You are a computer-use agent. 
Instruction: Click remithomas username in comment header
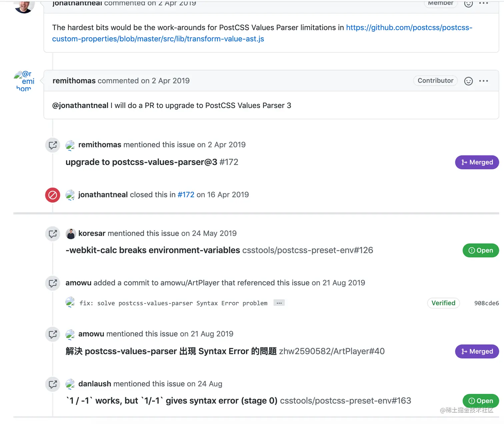[x=74, y=81]
